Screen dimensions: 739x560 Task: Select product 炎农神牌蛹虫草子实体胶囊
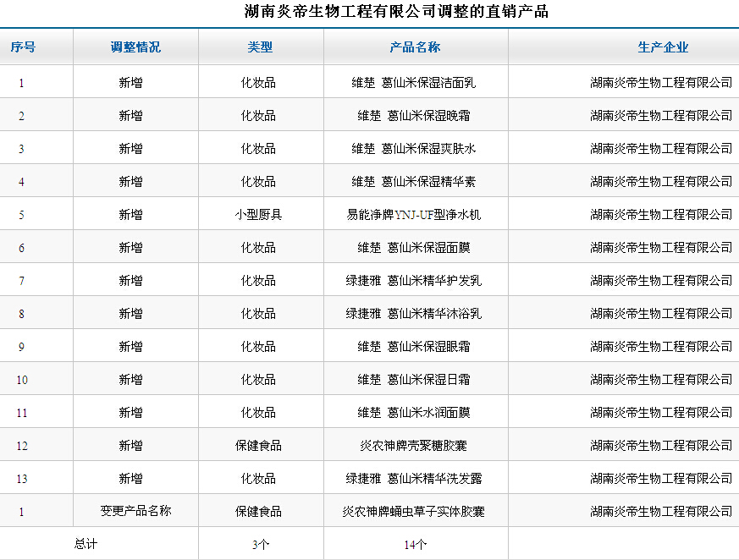tap(414, 512)
